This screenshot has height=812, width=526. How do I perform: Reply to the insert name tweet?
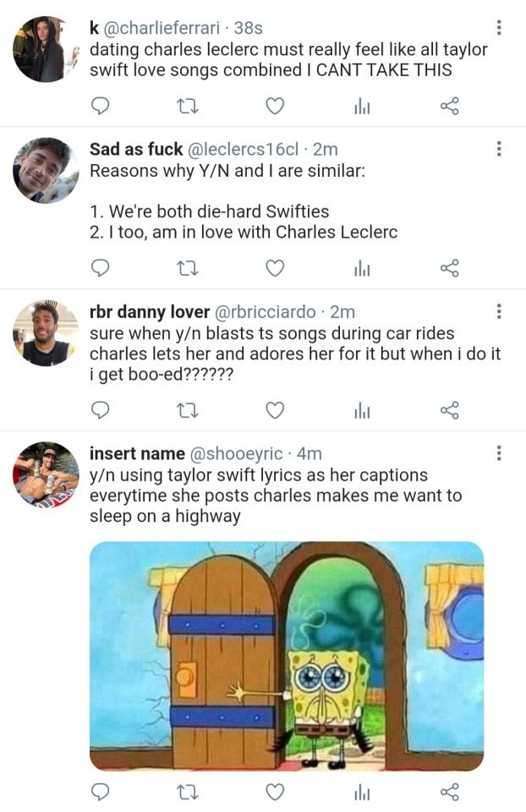click(x=101, y=792)
